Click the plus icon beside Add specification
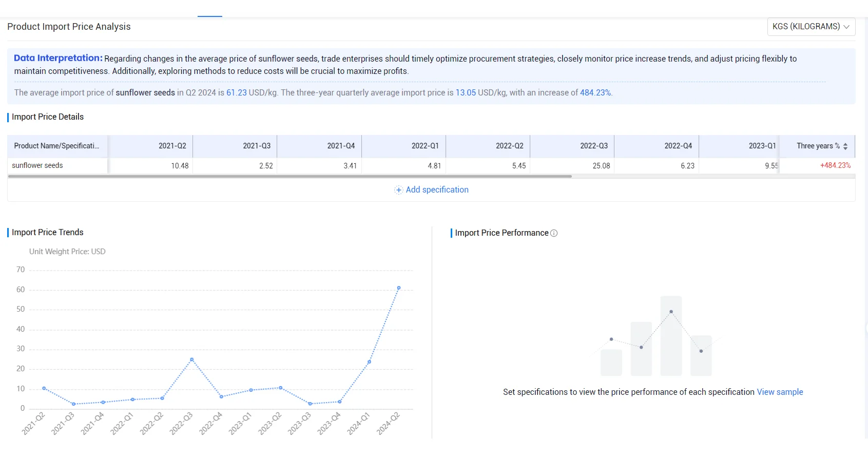The height and width of the screenshot is (476, 868). (x=398, y=190)
